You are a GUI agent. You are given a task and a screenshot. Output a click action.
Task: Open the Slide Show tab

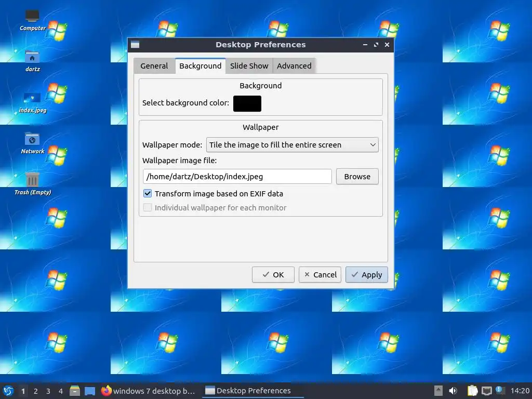(249, 66)
